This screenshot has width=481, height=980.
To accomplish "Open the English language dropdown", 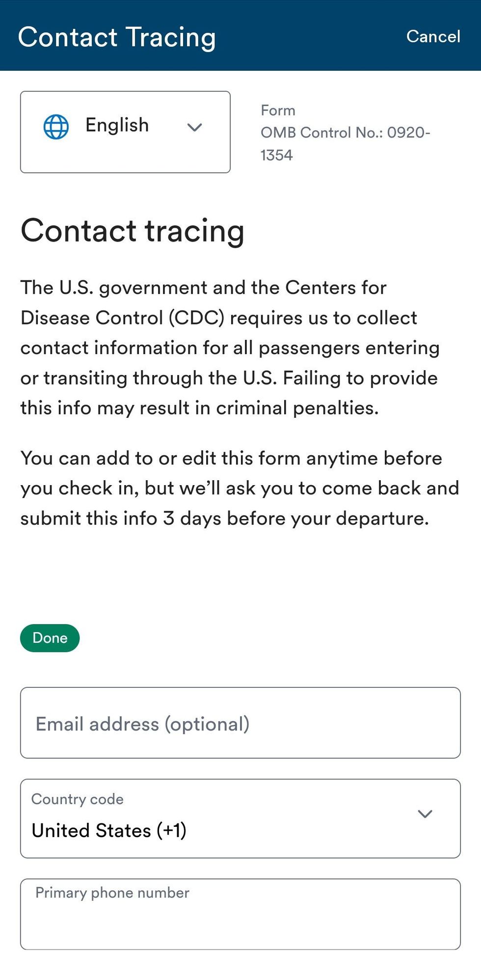I will [125, 132].
